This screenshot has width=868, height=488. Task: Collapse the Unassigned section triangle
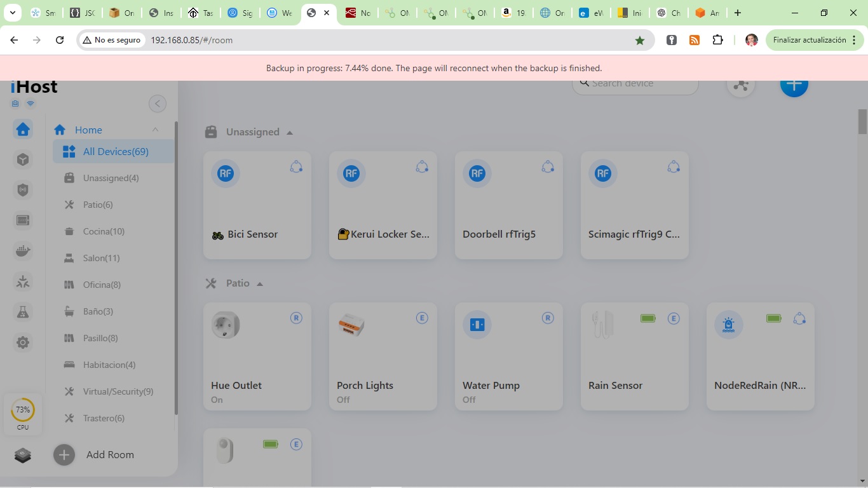point(290,133)
